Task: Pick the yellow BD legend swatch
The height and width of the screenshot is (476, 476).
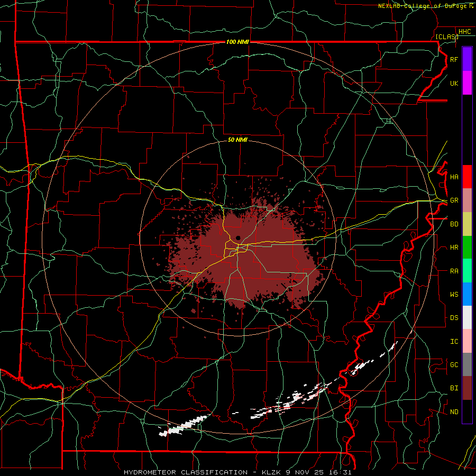Action: pyautogui.click(x=467, y=224)
